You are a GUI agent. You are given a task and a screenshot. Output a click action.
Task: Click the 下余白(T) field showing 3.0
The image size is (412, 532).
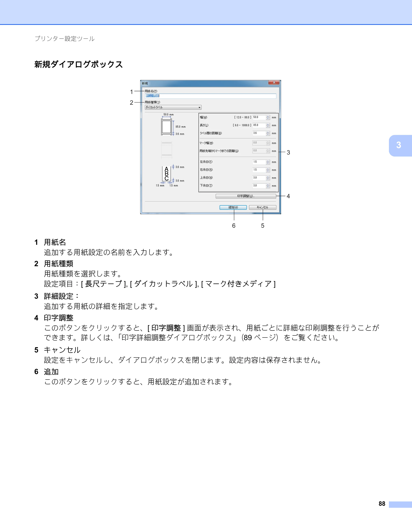click(259, 186)
